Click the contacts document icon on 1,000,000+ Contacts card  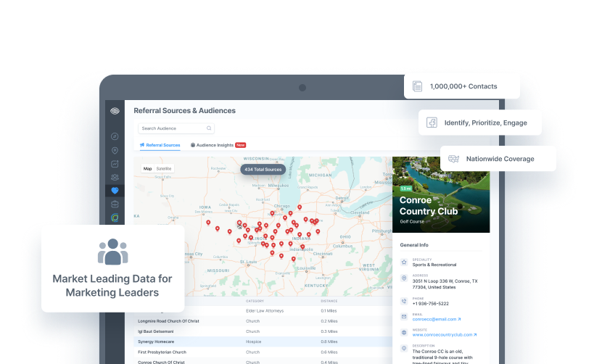click(x=417, y=86)
